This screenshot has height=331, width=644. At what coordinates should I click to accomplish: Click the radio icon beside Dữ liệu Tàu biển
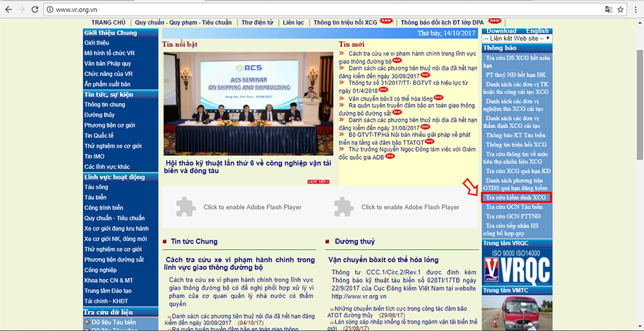87,323
